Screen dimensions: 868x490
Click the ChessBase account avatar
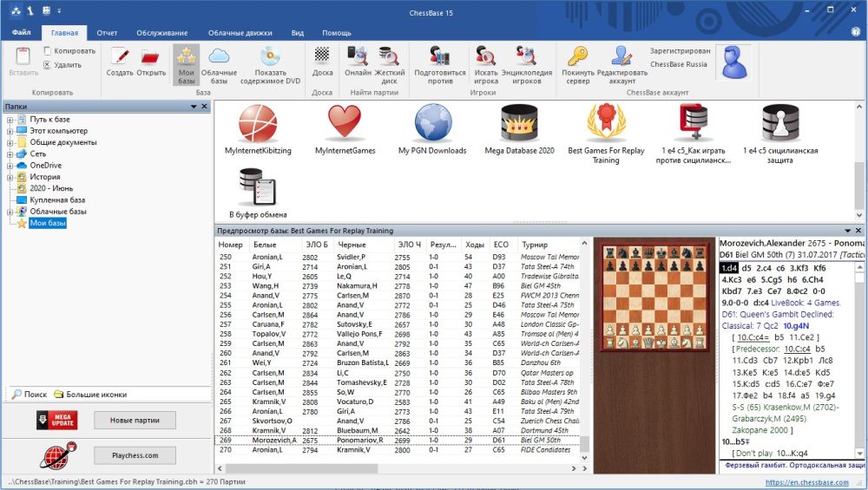pyautogui.click(x=734, y=62)
